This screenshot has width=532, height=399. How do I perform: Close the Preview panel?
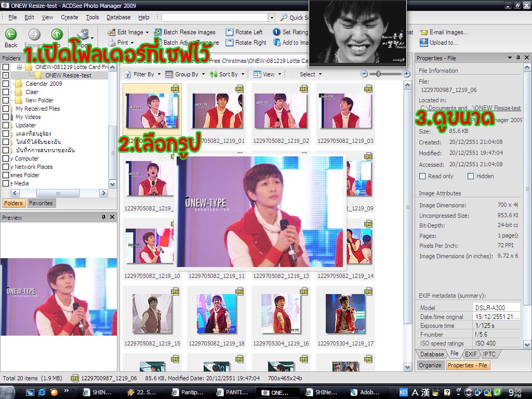pyautogui.click(x=112, y=217)
